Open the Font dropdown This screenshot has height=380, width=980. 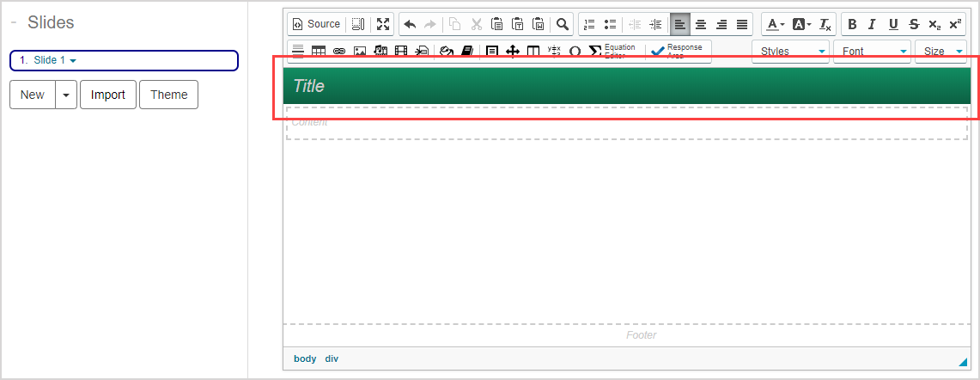(x=871, y=52)
